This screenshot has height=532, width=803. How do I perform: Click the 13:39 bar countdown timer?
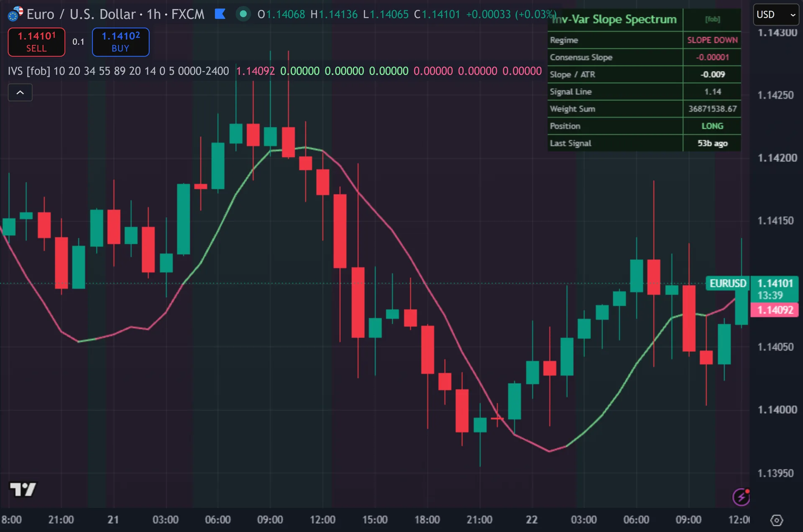pos(770,296)
